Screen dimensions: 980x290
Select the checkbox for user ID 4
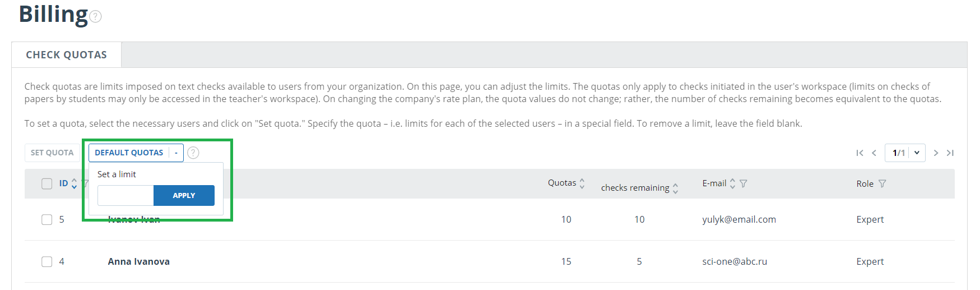pos(47,261)
